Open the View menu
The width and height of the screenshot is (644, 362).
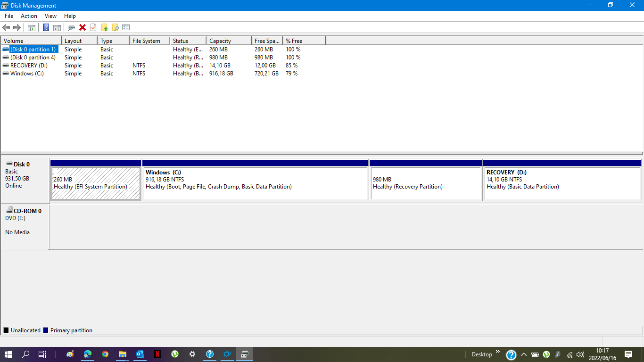[50, 16]
